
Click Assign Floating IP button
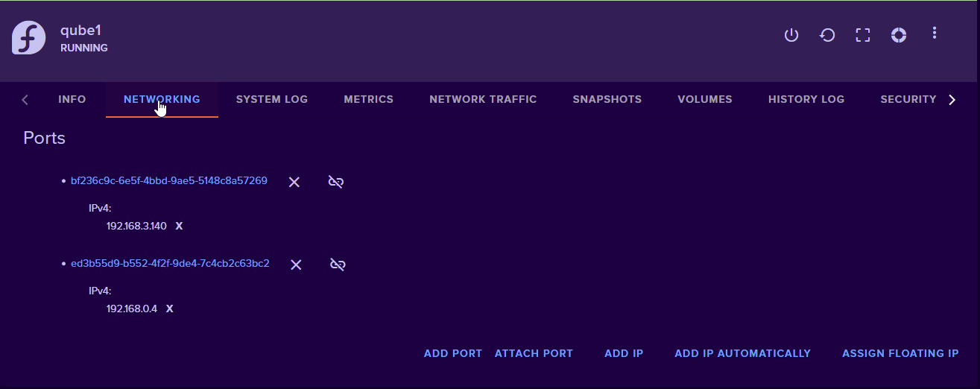[x=900, y=353]
